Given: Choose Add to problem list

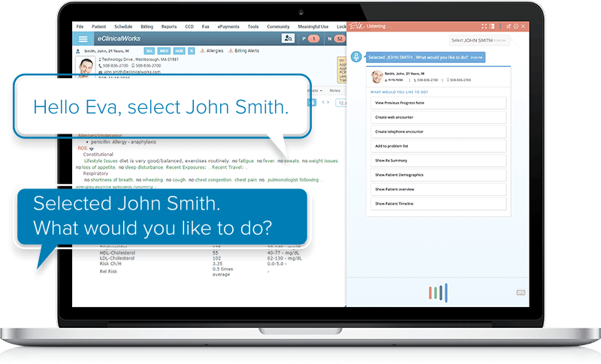Looking at the screenshot, I should [x=438, y=146].
